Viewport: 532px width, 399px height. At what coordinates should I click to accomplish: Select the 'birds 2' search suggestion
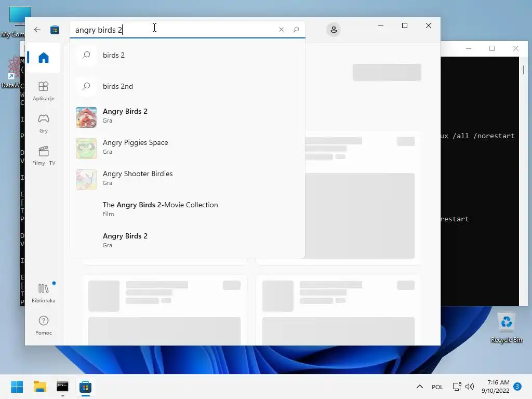(x=187, y=55)
